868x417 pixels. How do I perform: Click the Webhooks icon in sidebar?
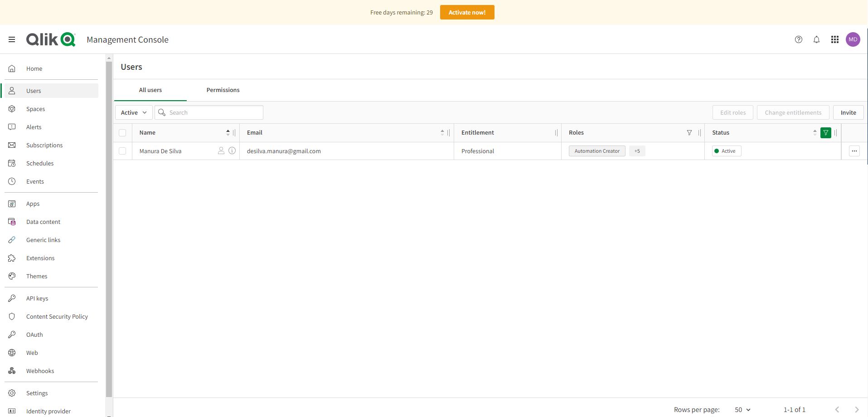click(12, 371)
